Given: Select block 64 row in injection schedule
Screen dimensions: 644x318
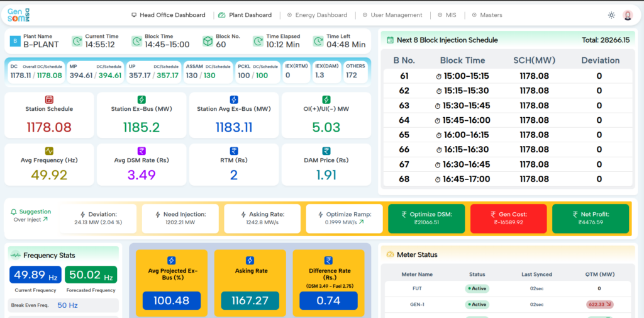Looking at the screenshot, I should (508, 120).
